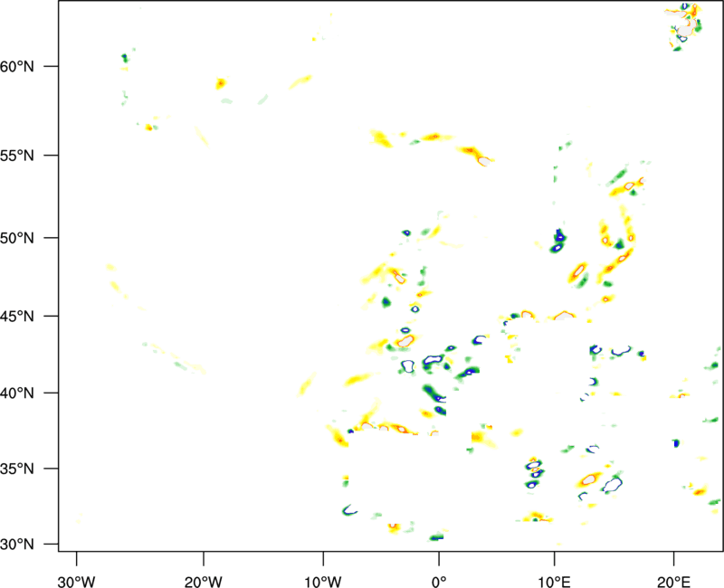
Task: Click the 50°N latitude label
Action: (x=17, y=238)
